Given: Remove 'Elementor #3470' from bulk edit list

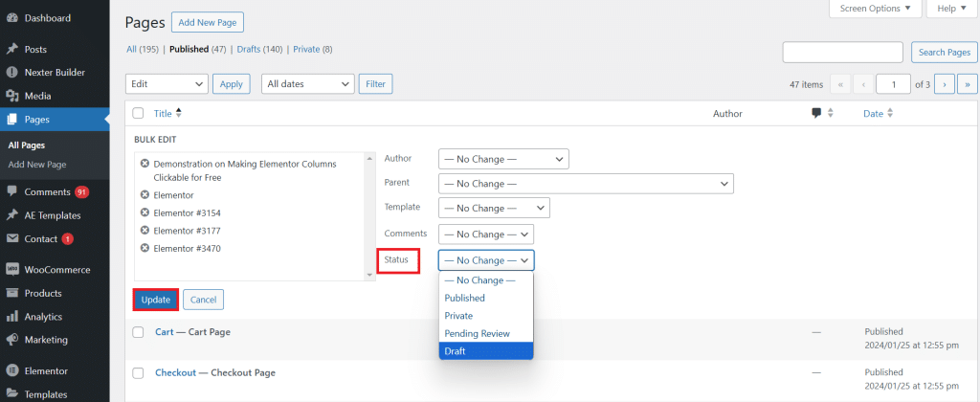Looking at the screenshot, I should pyautogui.click(x=145, y=248).
